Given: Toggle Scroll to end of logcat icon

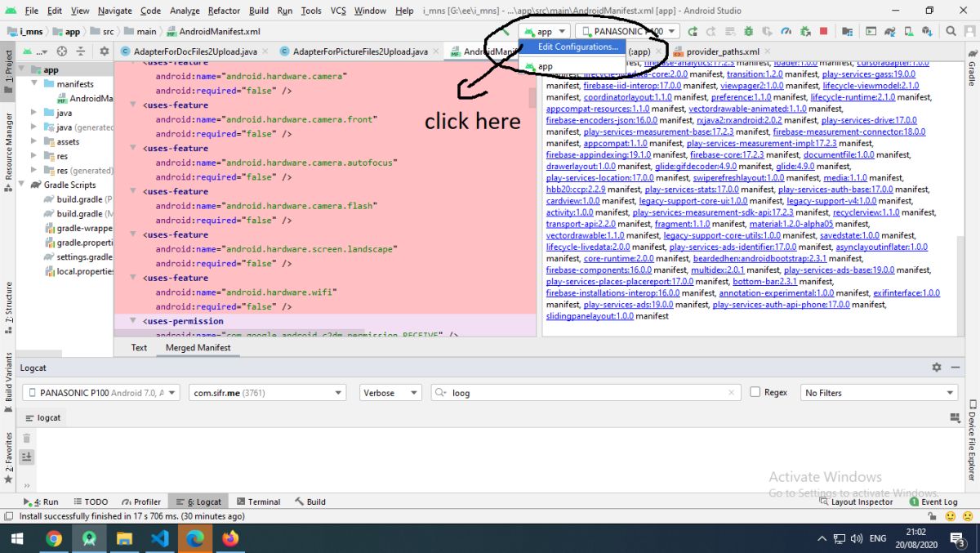Looking at the screenshot, I should point(27,457).
